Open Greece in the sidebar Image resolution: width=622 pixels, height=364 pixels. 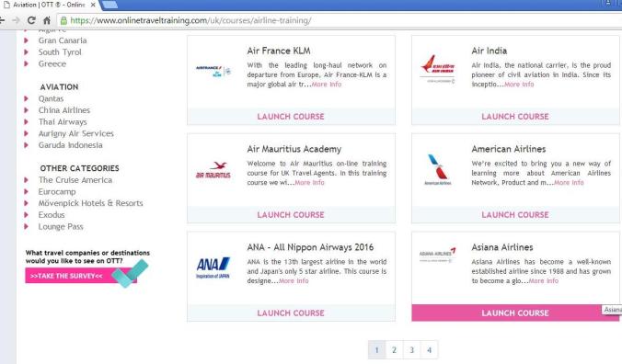(x=52, y=63)
